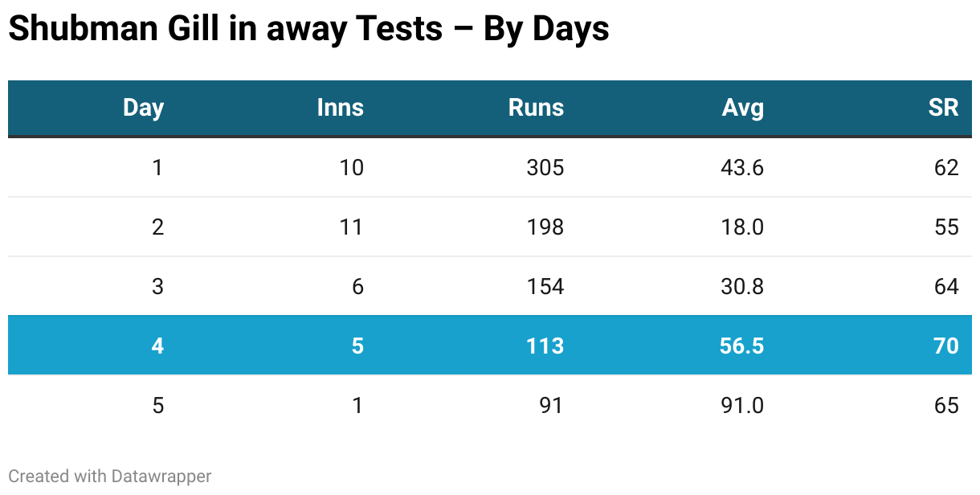The image size is (980, 495).
Task: Click the highlighted strike rate 70
Action: (x=946, y=346)
